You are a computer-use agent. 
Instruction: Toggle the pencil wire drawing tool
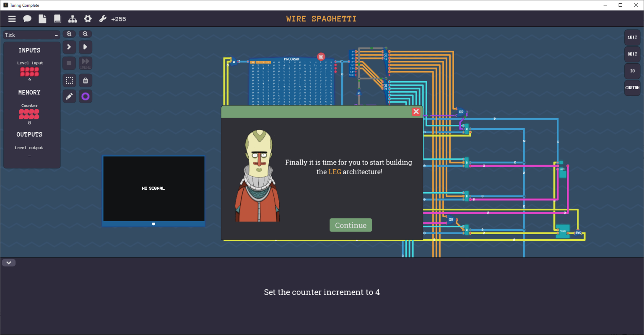69,96
